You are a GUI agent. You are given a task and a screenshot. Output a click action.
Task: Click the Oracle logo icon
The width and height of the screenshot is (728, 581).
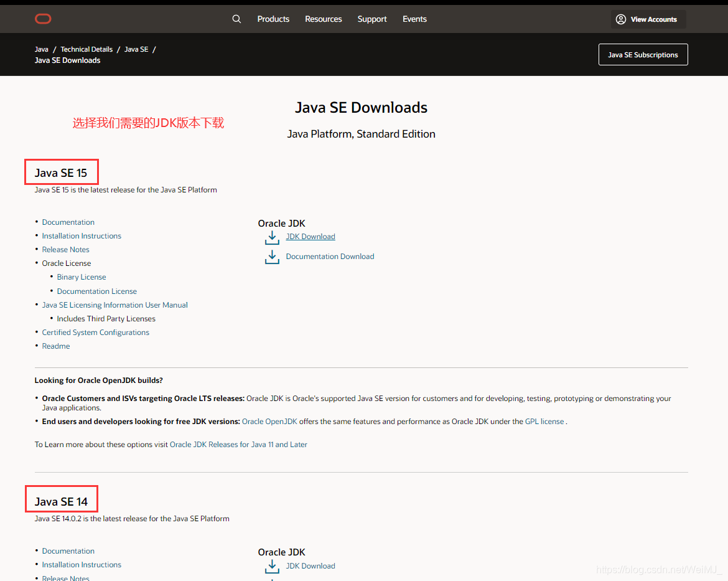pos(43,19)
